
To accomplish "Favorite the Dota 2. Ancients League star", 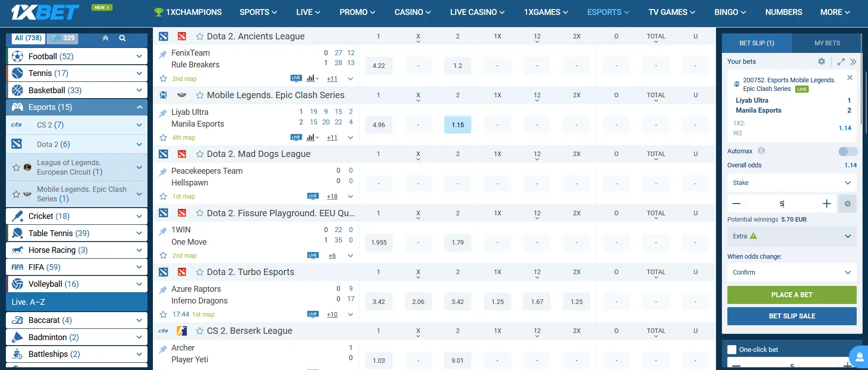I will [x=199, y=37].
